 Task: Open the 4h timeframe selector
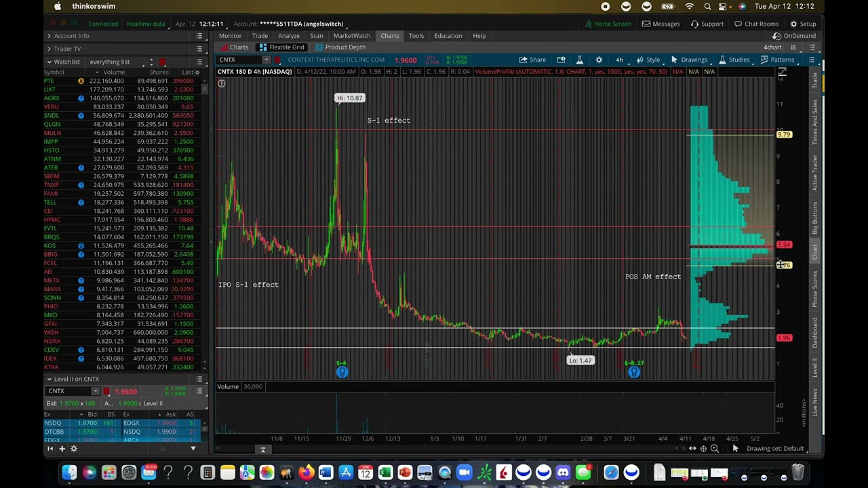coord(619,60)
